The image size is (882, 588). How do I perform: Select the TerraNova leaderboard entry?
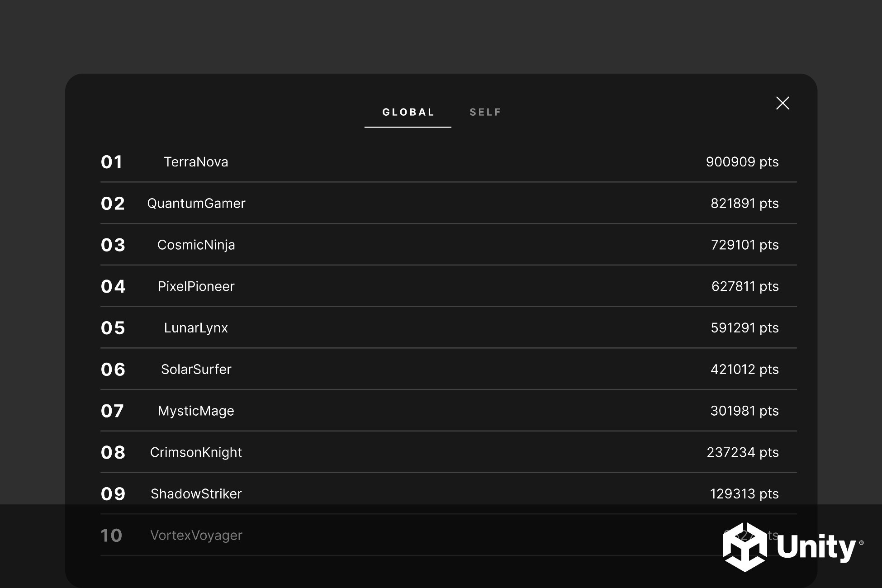(x=196, y=162)
